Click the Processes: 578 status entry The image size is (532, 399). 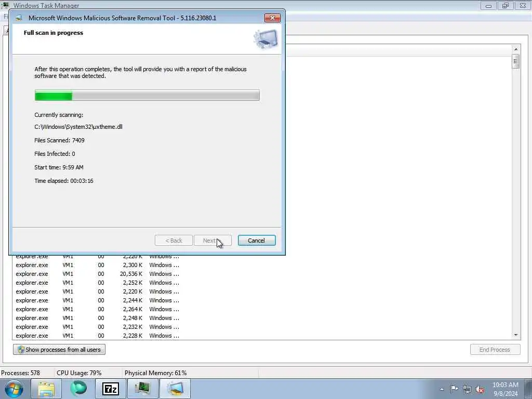coord(21,373)
